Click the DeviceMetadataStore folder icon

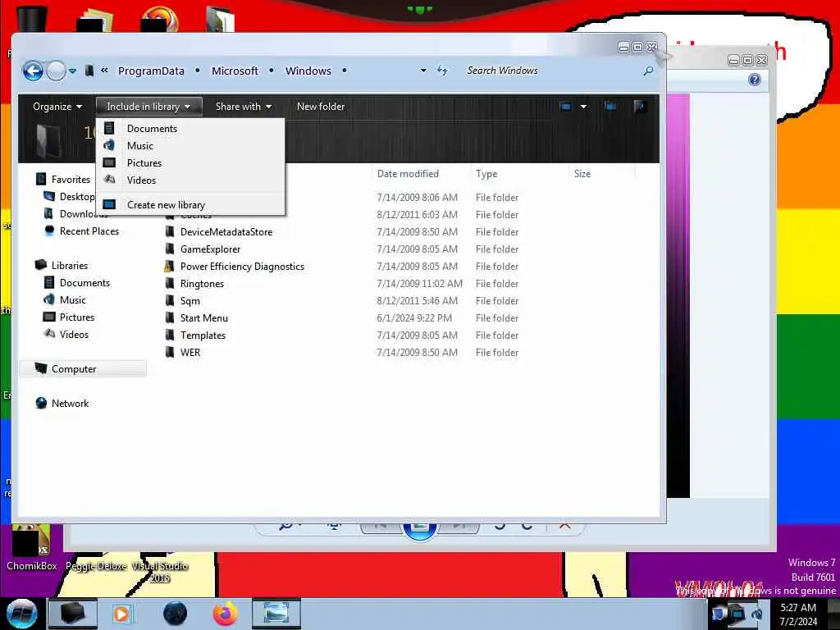click(x=170, y=231)
